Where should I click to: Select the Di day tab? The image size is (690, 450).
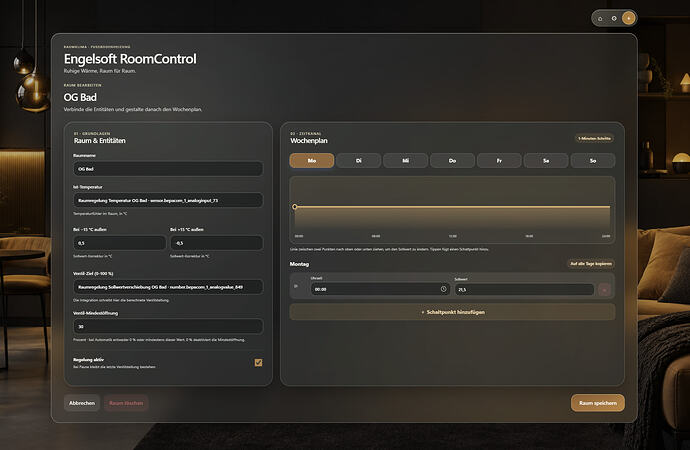pos(359,161)
